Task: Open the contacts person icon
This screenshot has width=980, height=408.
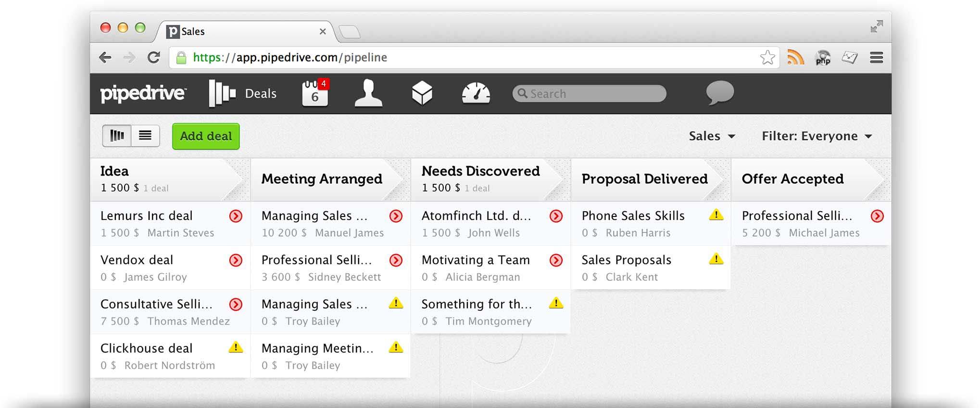Action: tap(368, 93)
